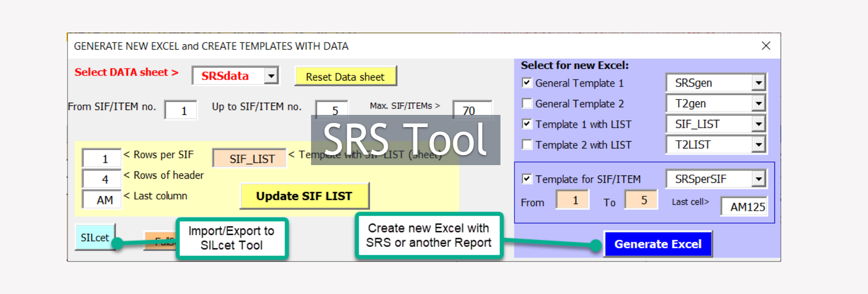Select the Rows of header input box

[102, 179]
